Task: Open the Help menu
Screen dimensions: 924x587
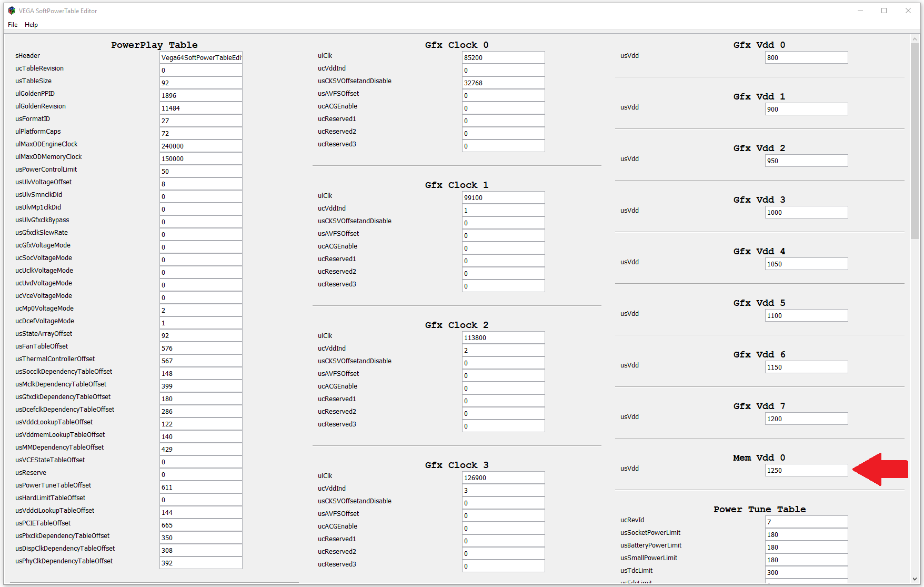Action: pyautogui.click(x=31, y=25)
